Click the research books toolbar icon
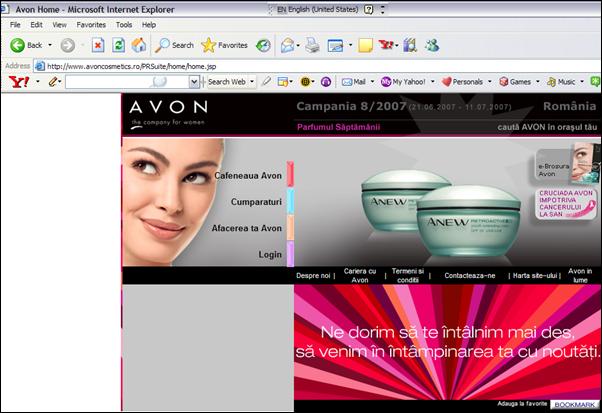 coord(410,45)
